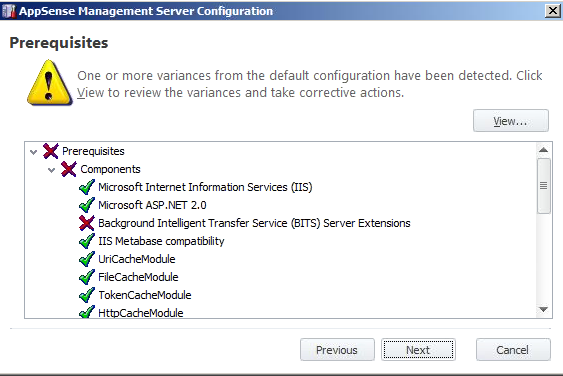Image resolution: width=563 pixels, height=376 pixels.
Task: Collapse the Components tree node
Action: pos(51,170)
